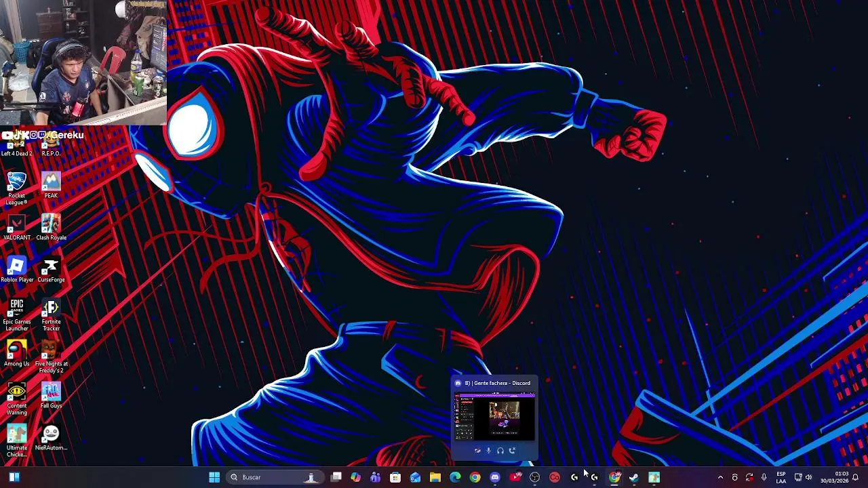The width and height of the screenshot is (868, 488).
Task: Open Rocket League desktop shortcut
Action: [x=16, y=188]
